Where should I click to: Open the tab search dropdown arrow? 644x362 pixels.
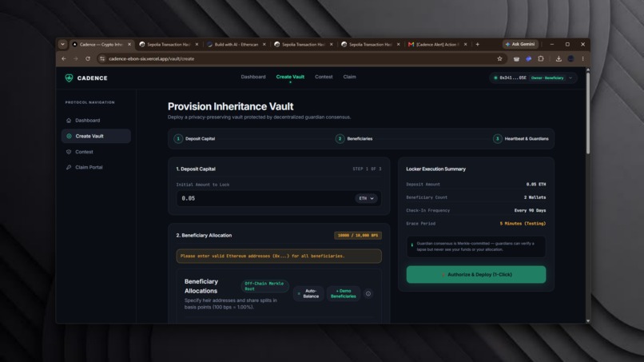coord(62,45)
